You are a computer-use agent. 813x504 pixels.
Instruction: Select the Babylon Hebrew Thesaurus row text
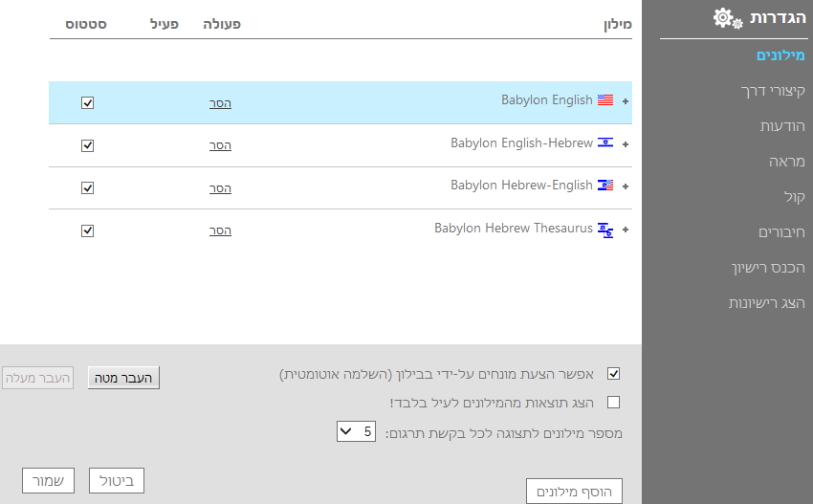[x=514, y=229]
